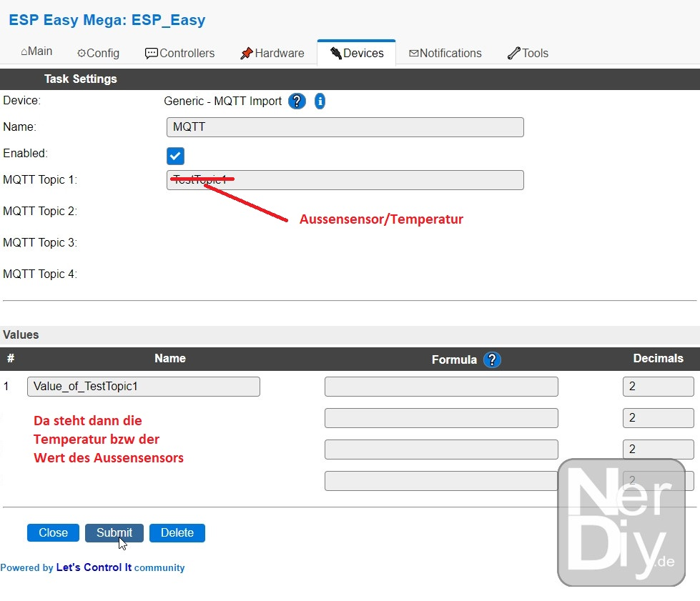
Task: Toggle the Enabled checkbox
Action: click(175, 156)
